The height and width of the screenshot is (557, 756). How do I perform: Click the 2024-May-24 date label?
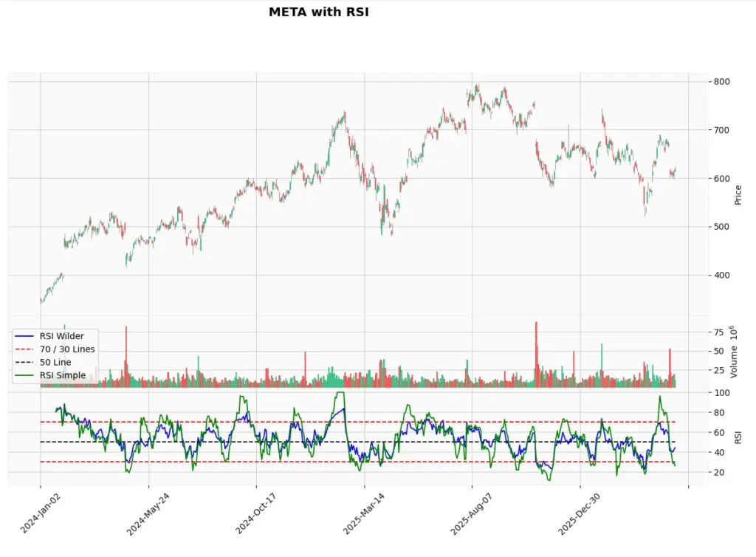[148, 513]
